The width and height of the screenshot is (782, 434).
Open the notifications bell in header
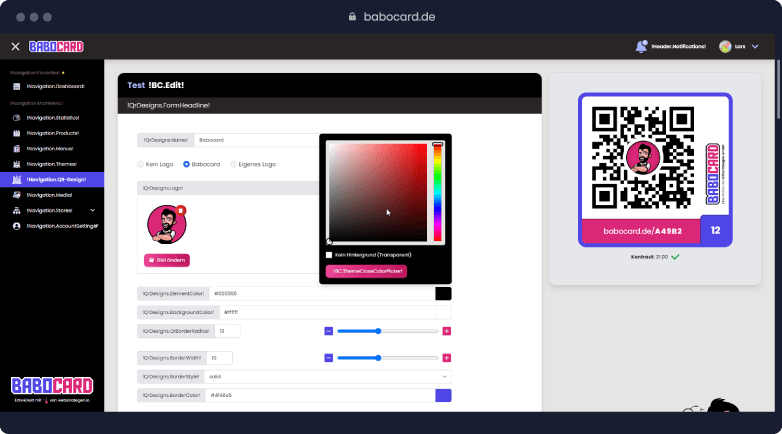tap(641, 46)
